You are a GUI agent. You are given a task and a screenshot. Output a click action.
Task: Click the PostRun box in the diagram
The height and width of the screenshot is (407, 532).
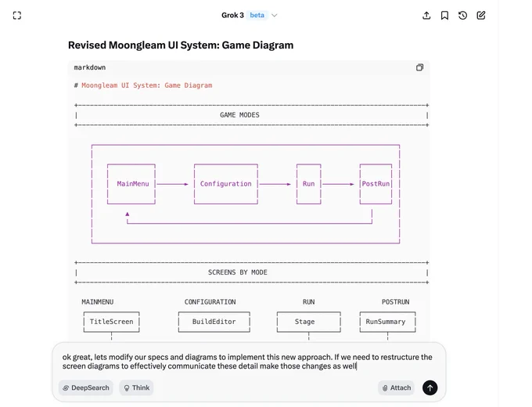[x=376, y=184]
